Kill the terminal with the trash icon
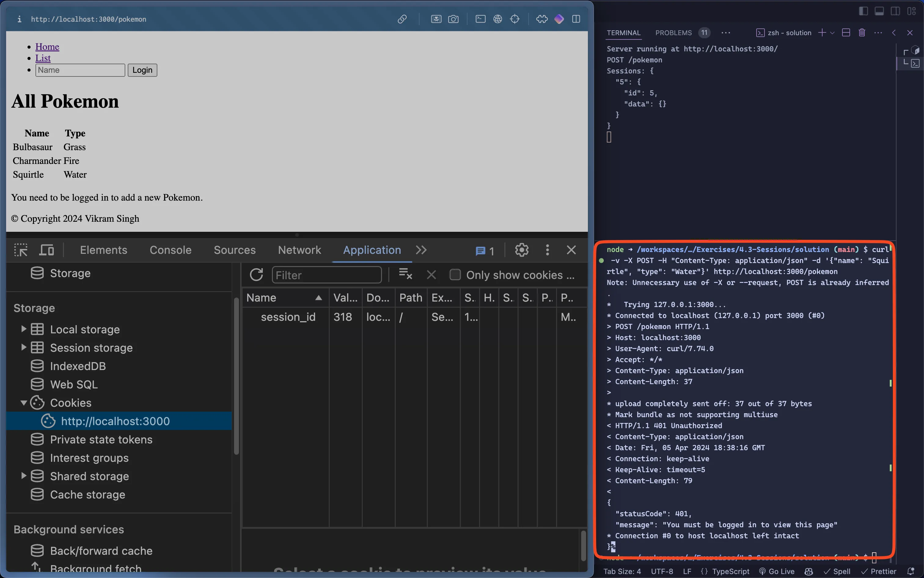Screen dimensions: 924x578 [x=862, y=33]
